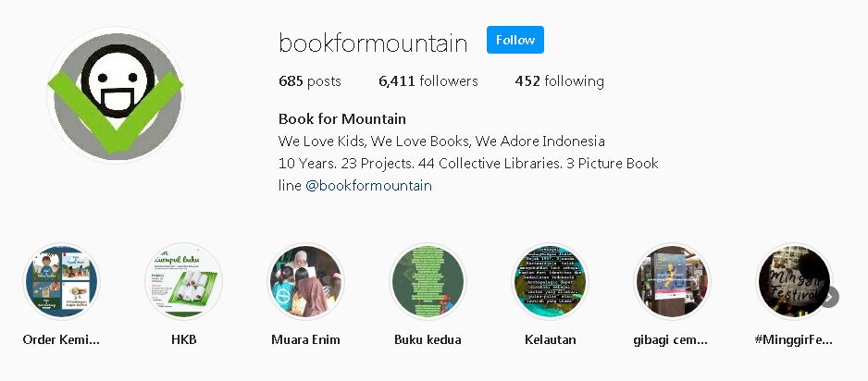Image resolution: width=868 pixels, height=381 pixels.
Task: Open the Buku kedua highlight circle
Action: point(428,281)
